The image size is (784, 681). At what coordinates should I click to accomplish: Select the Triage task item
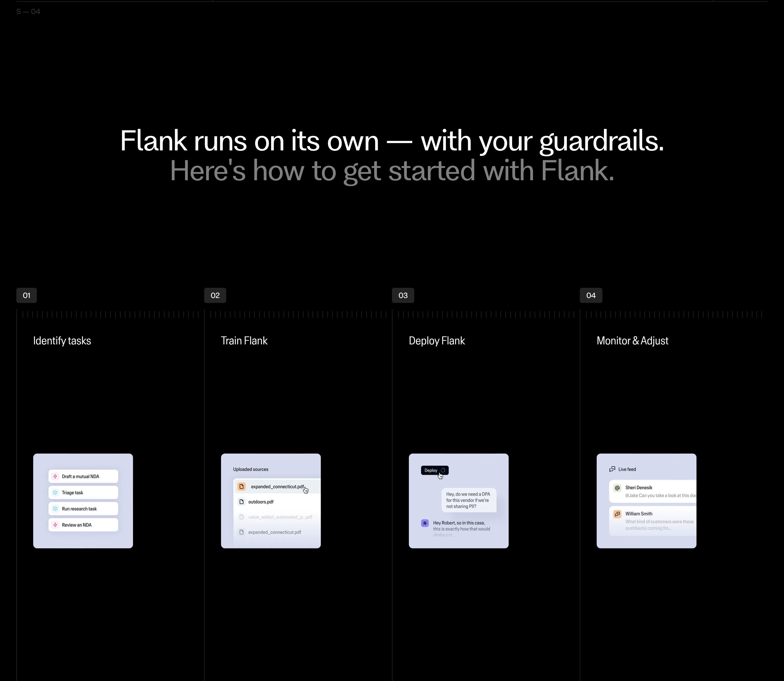click(83, 492)
